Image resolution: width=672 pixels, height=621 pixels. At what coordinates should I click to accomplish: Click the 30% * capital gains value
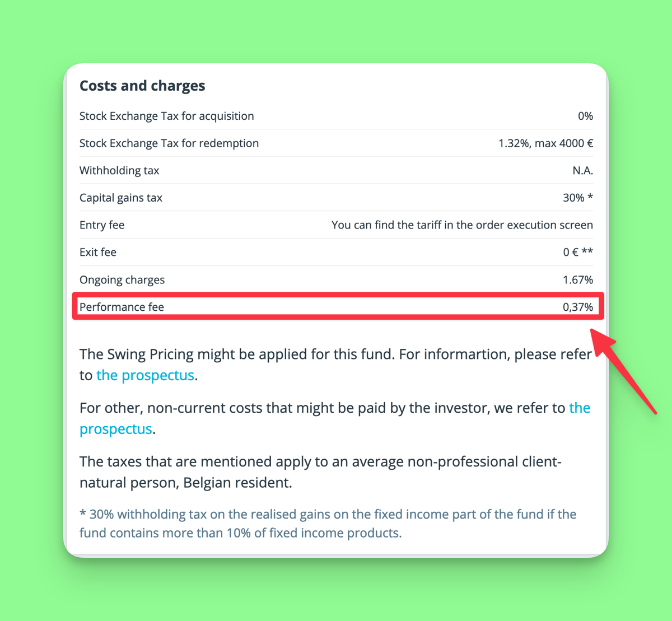pyautogui.click(x=577, y=198)
